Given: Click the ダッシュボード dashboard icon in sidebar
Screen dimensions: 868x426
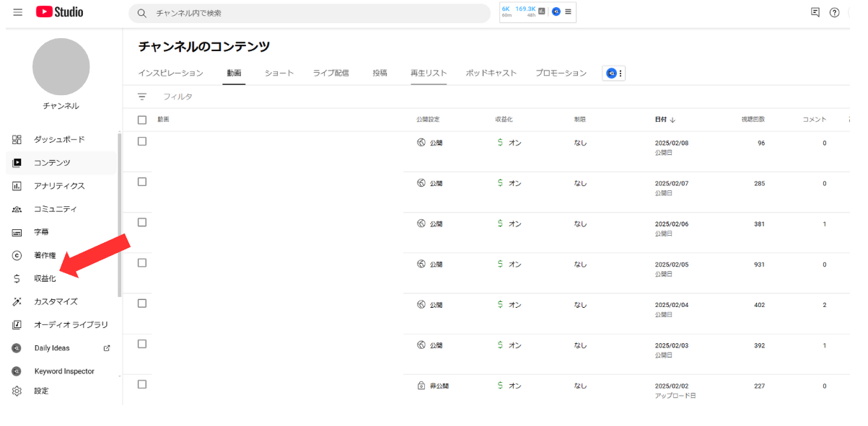Looking at the screenshot, I should 17,140.
